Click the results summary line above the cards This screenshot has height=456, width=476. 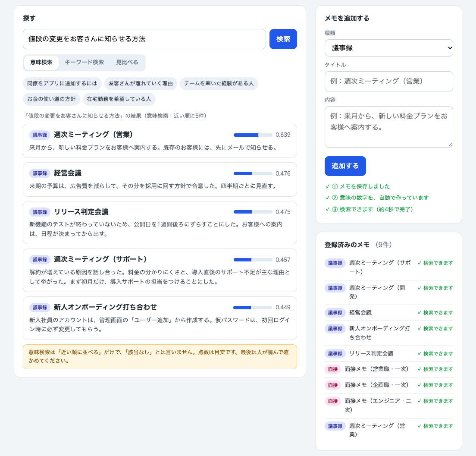coord(116,116)
